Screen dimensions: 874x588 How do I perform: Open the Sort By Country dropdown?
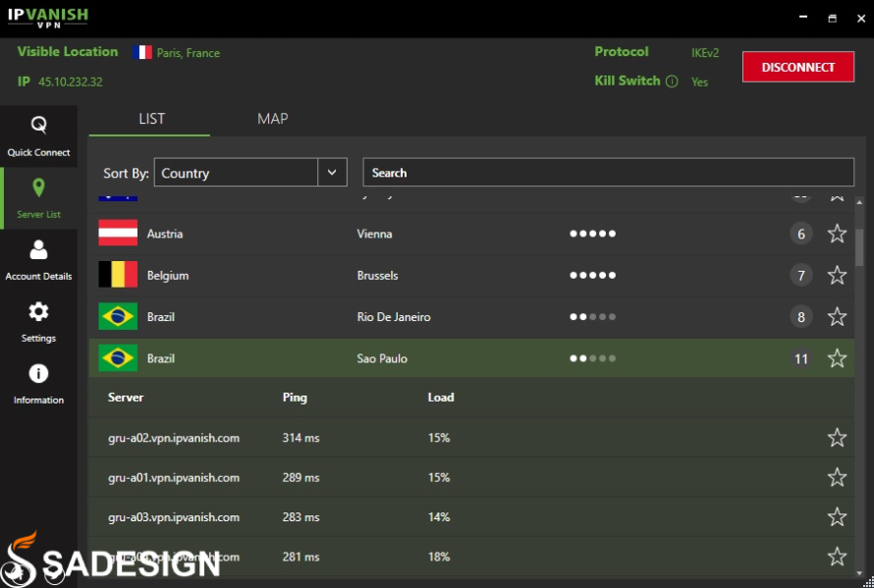click(250, 172)
